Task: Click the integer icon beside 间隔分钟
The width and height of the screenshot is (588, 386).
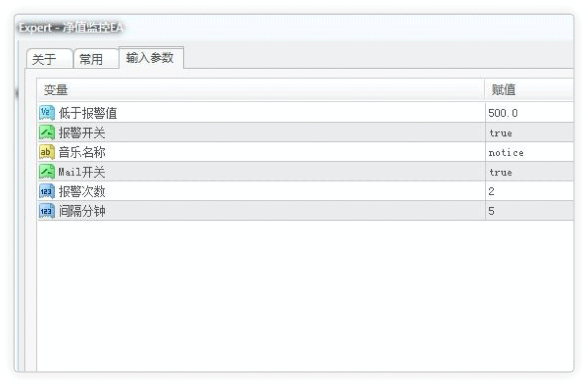Action: click(47, 211)
